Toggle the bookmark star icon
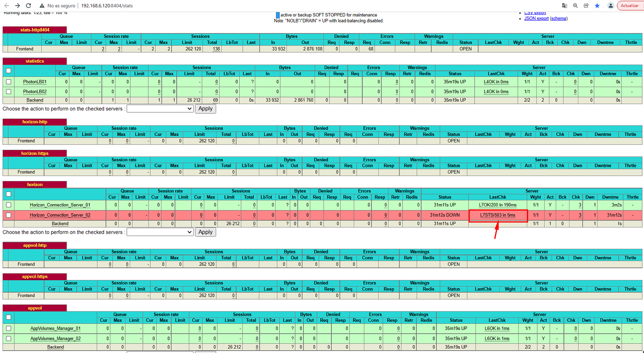 (x=597, y=6)
